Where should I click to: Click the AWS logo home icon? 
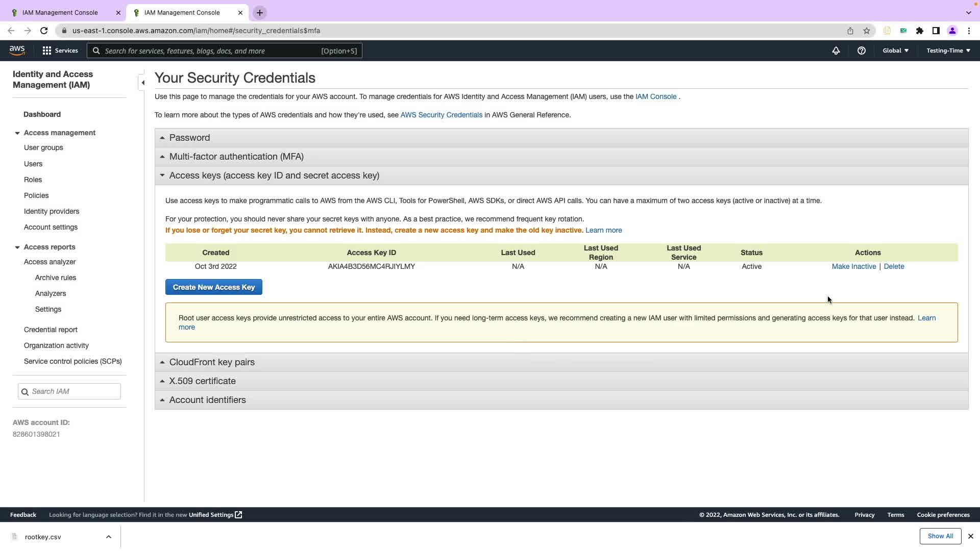coord(17,50)
